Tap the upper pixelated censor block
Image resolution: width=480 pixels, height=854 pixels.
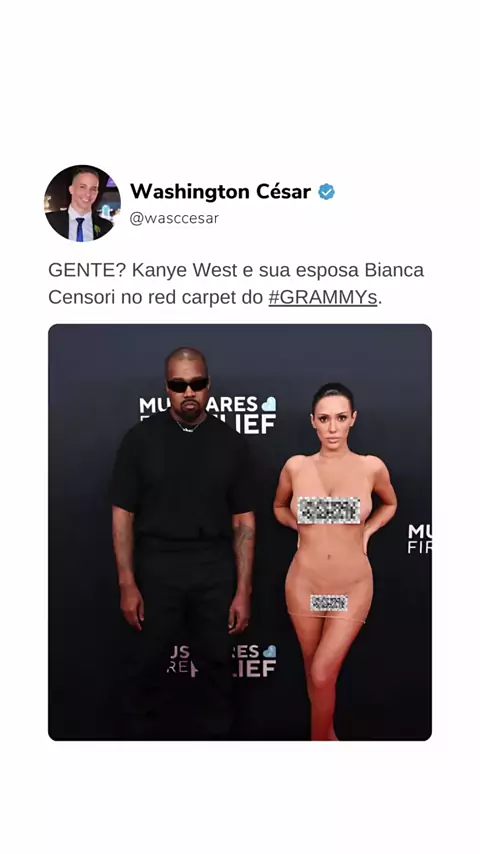click(329, 510)
